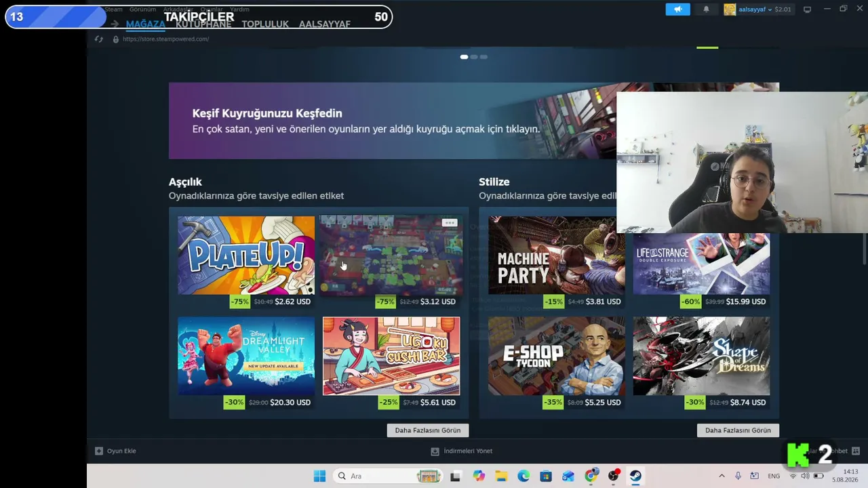Click the padlock icon beside the URL
This screenshot has width=868, height=488.
(116, 39)
